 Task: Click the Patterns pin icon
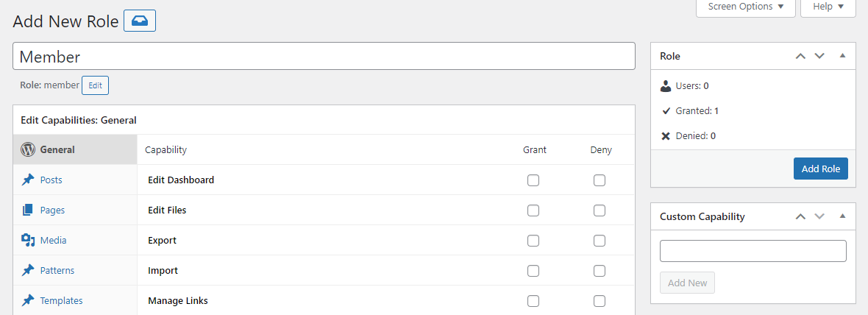(28, 270)
